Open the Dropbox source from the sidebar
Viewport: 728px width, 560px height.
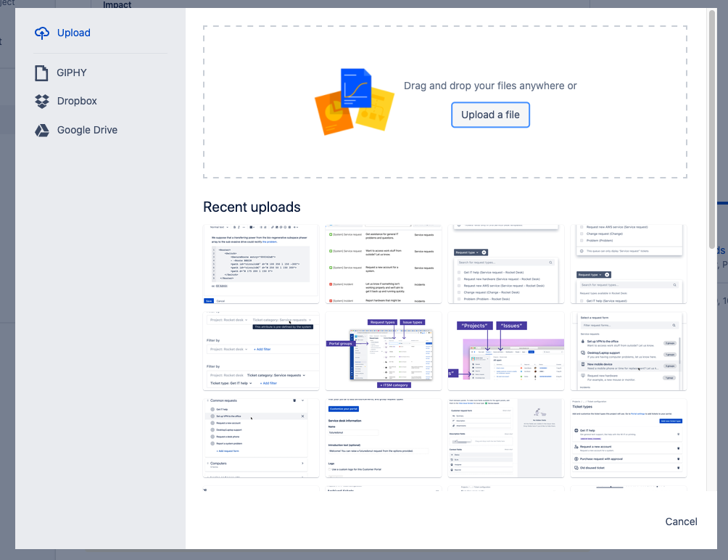(x=77, y=101)
